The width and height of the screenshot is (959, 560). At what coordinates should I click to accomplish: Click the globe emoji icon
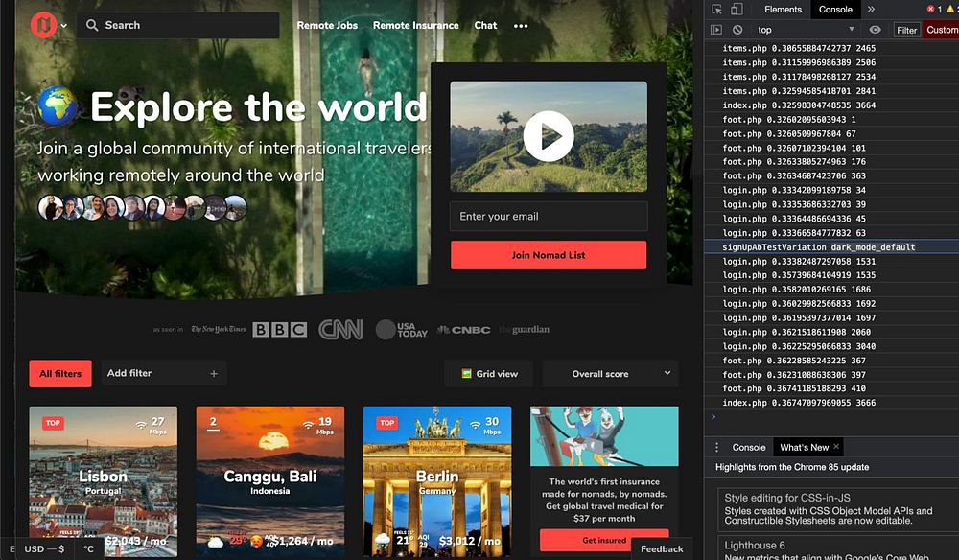58,105
